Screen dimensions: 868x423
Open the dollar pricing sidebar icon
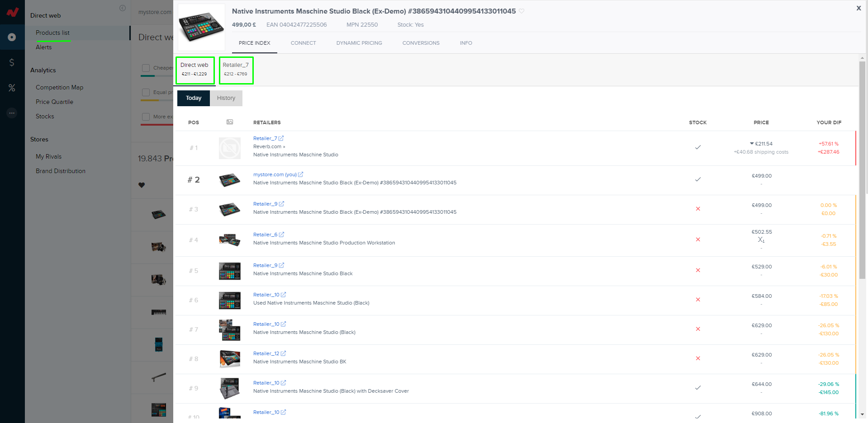coord(12,62)
